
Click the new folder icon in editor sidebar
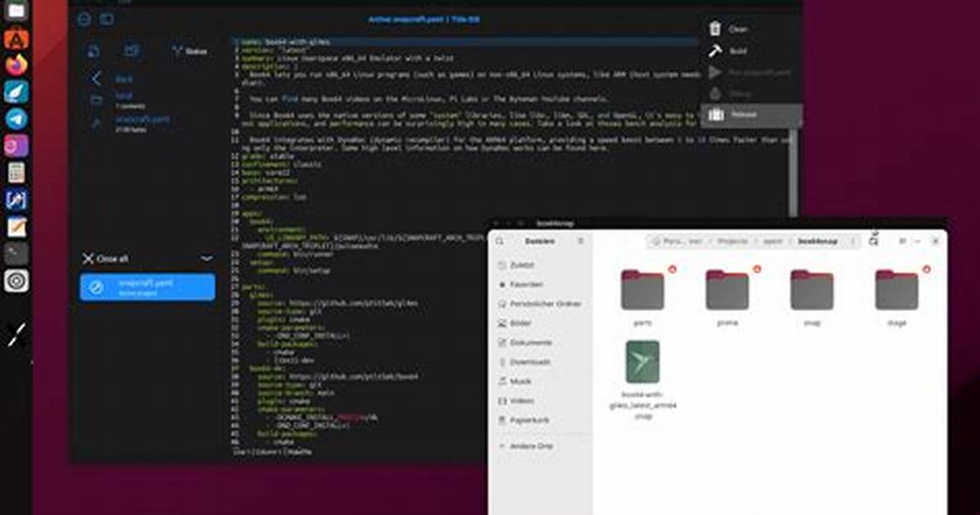coord(131,51)
